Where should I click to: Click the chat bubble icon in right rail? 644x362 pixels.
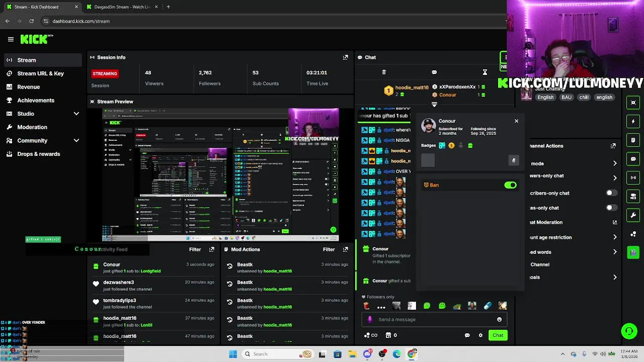coord(633,159)
